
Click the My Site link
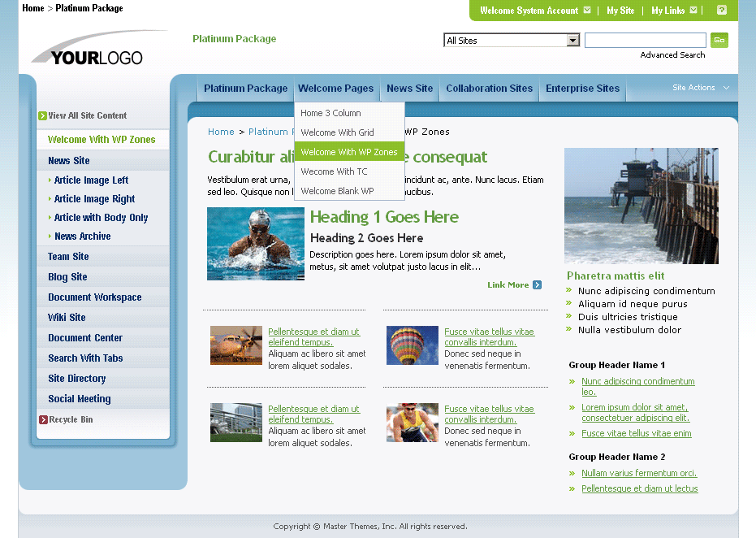[620, 10]
